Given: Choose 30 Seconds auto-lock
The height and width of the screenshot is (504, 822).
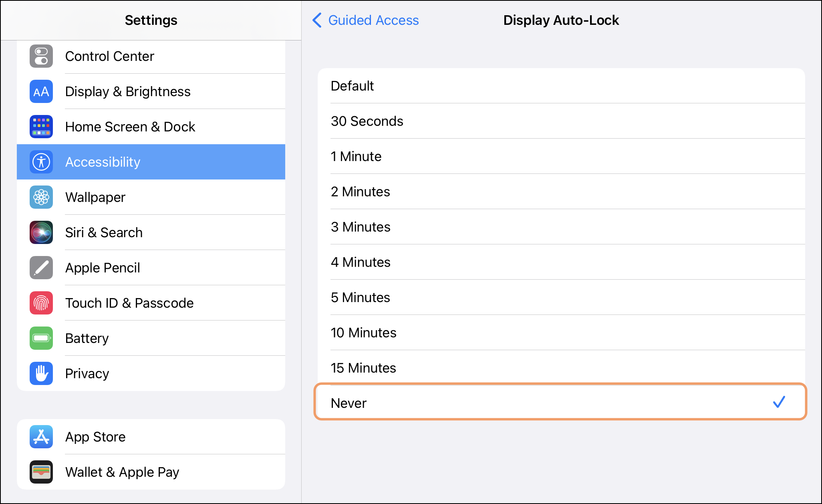Looking at the screenshot, I should (x=561, y=121).
